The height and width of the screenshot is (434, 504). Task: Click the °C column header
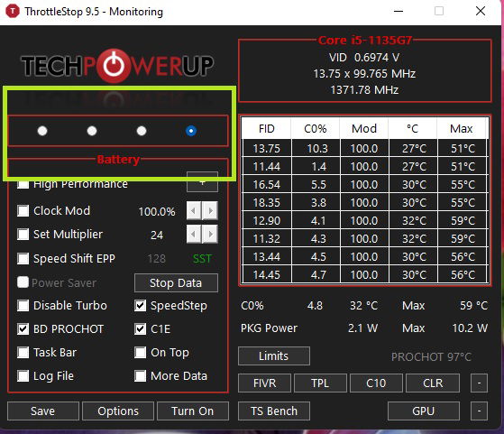click(413, 128)
